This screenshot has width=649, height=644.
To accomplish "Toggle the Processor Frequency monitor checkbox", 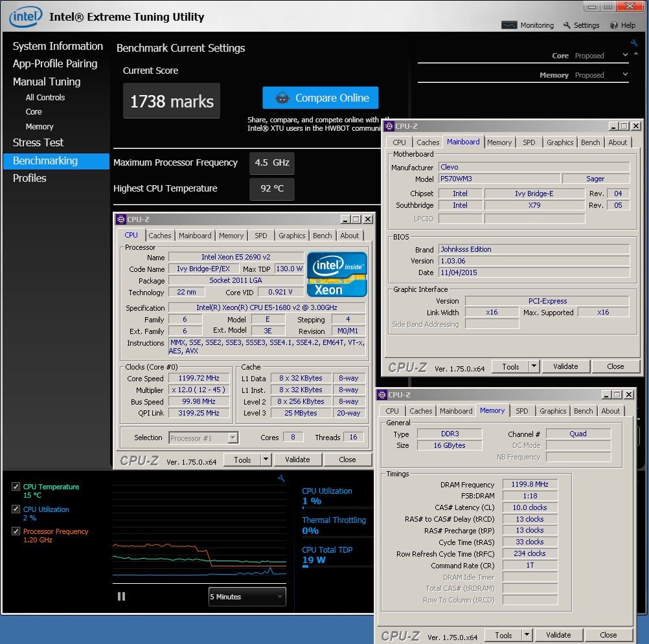I will click(16, 531).
